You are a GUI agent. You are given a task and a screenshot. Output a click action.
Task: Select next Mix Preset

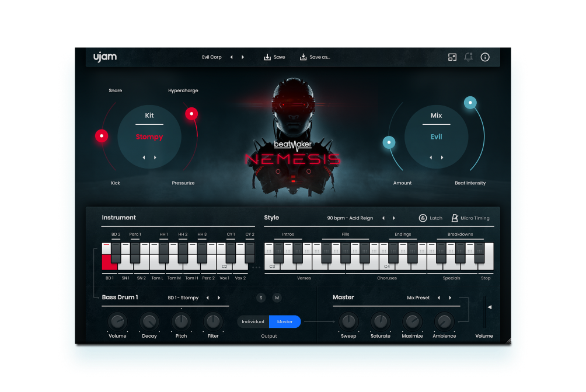point(451,298)
